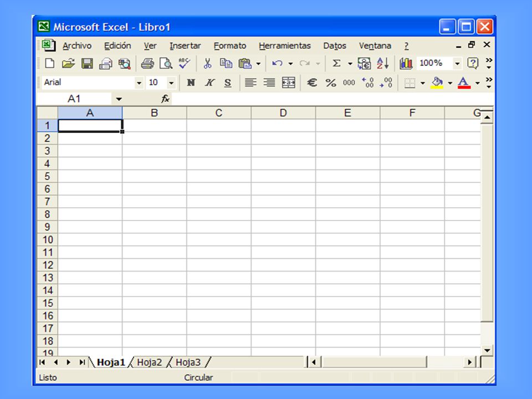Viewport: 532px width, 399px height.
Task: Apply percent style
Action: tap(330, 83)
